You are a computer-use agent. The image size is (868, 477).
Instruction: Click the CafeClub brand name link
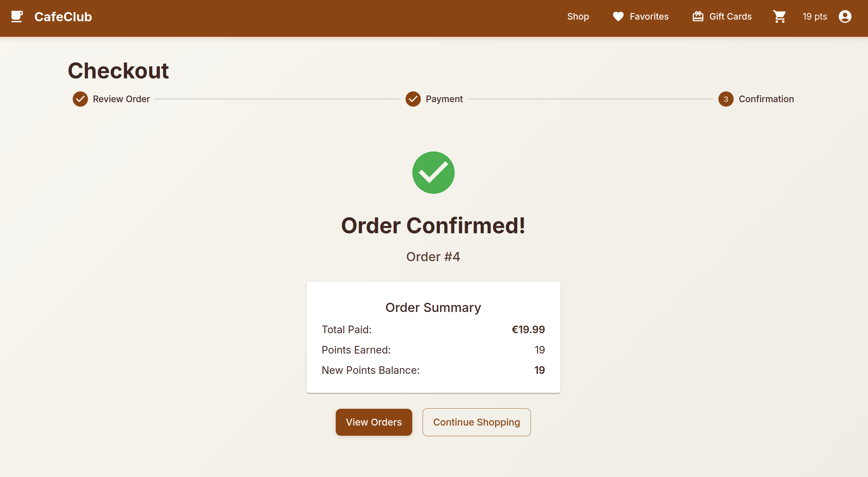(x=63, y=17)
